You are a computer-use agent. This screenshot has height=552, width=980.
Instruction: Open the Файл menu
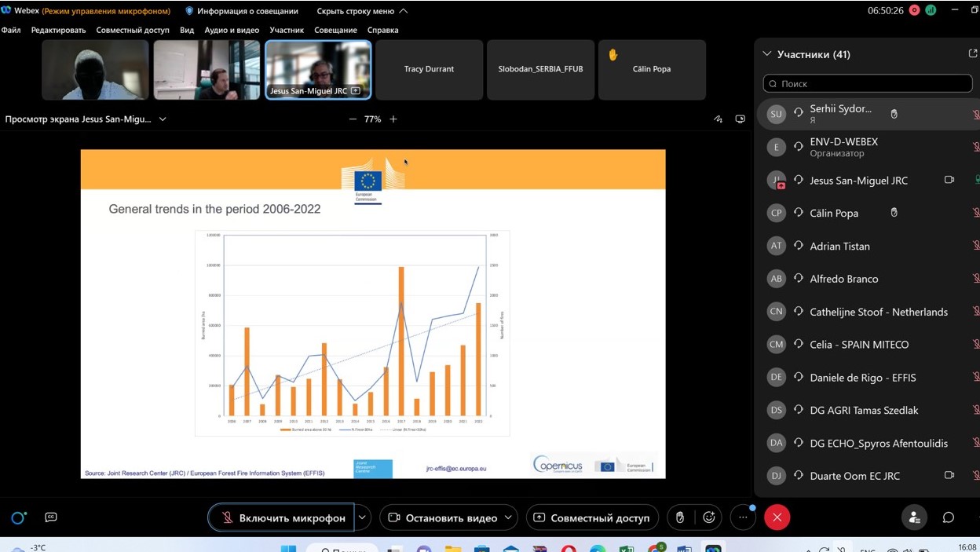11,30
